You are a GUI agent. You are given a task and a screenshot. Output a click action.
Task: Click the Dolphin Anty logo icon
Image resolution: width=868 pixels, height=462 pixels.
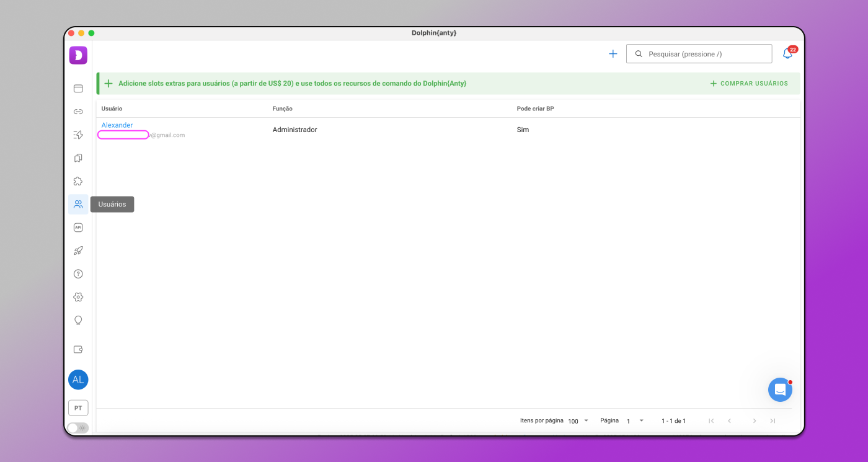[x=78, y=55]
